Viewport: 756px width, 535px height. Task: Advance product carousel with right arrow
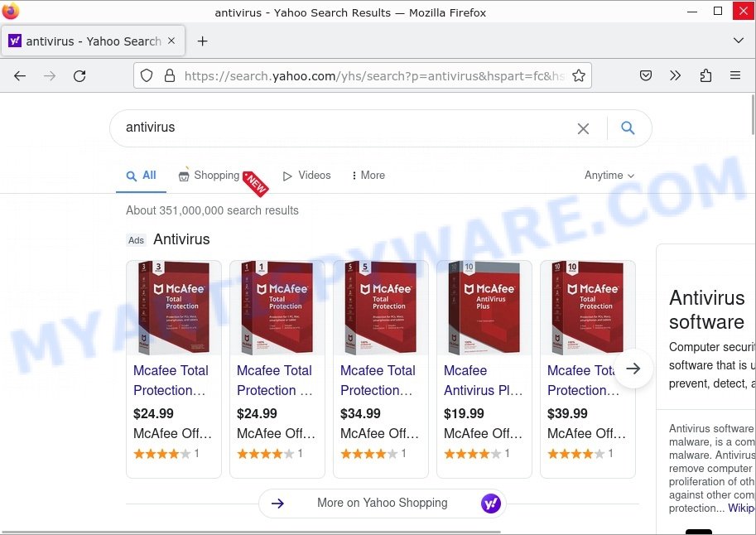(633, 369)
